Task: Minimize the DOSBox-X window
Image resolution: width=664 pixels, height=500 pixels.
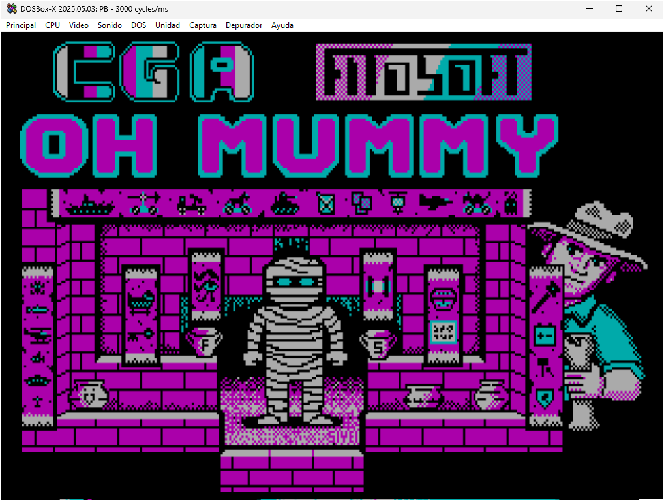Action: [x=589, y=8]
